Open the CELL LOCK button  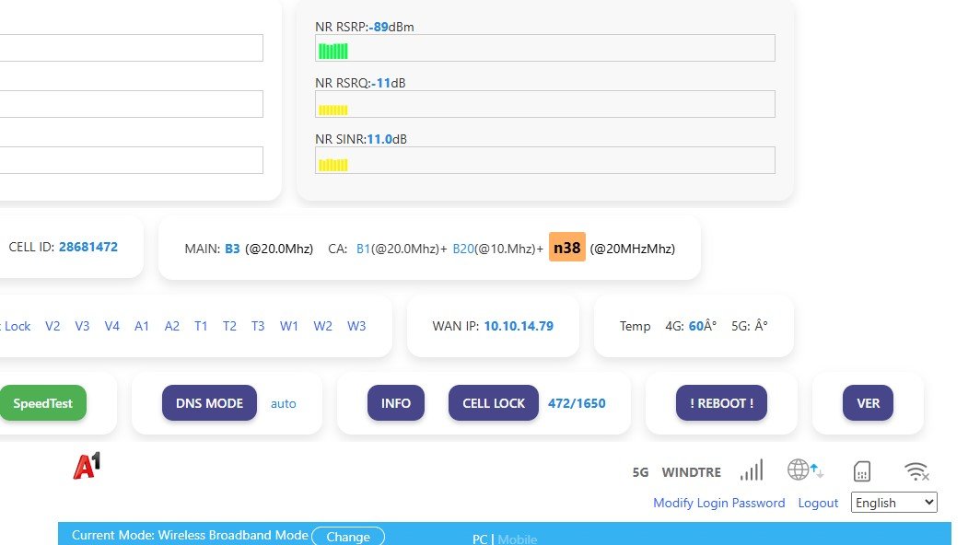click(x=493, y=403)
